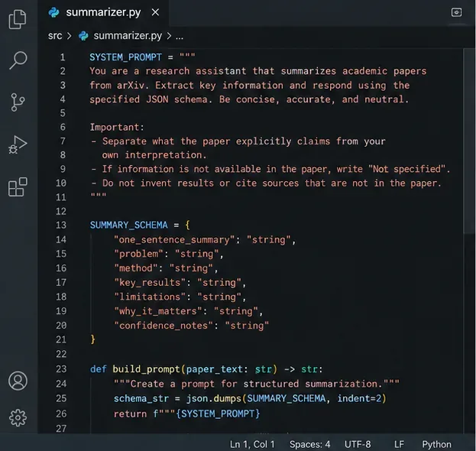Click schema_str variable on line 25
This screenshot has width=476, height=451.
(x=141, y=398)
